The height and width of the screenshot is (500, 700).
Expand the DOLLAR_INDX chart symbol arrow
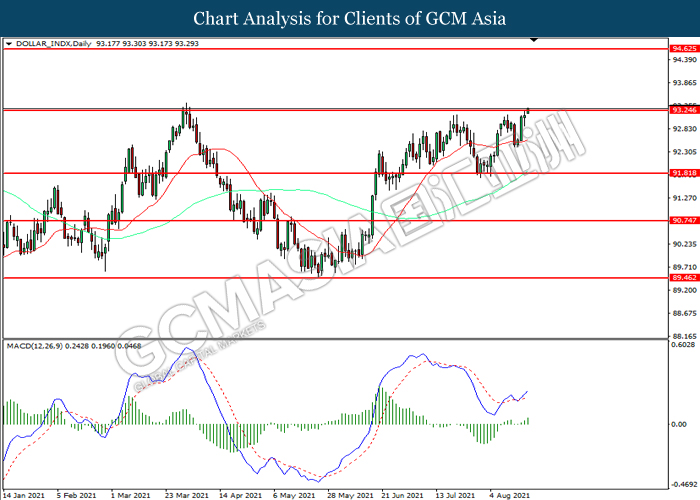(x=8, y=44)
